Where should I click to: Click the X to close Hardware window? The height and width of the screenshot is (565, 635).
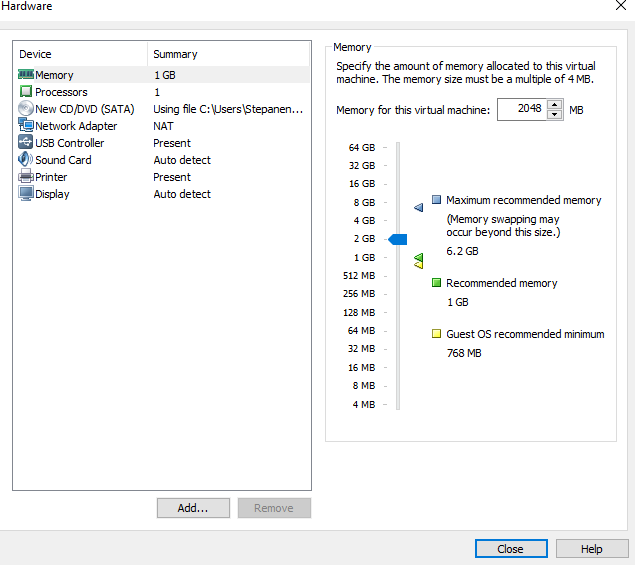pos(621,5)
